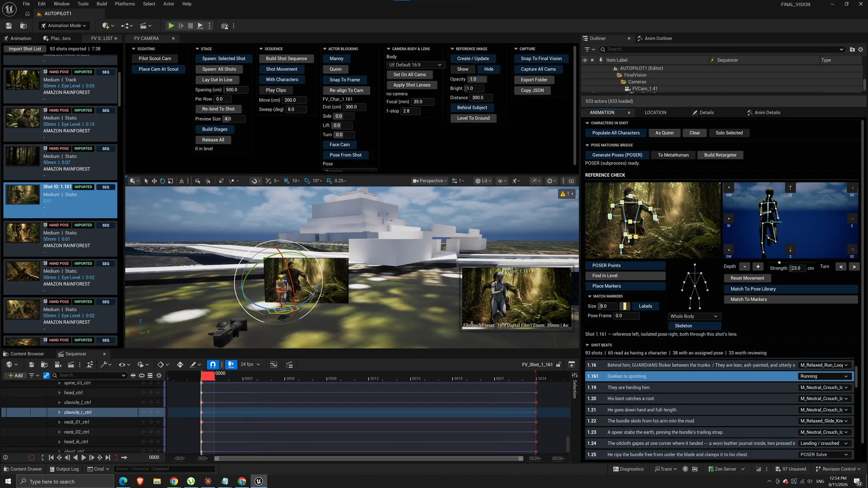Open File Explorer from taskbar
The width and height of the screenshot is (868, 488).
(157, 481)
